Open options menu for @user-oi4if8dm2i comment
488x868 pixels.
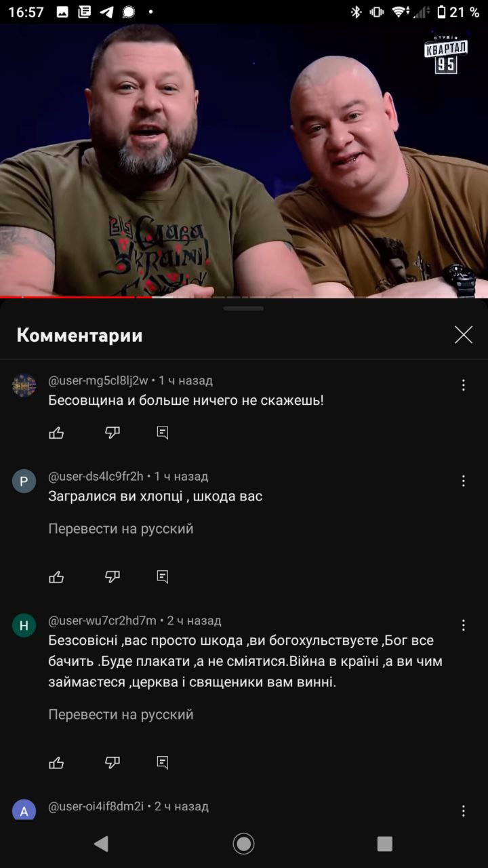(x=464, y=811)
